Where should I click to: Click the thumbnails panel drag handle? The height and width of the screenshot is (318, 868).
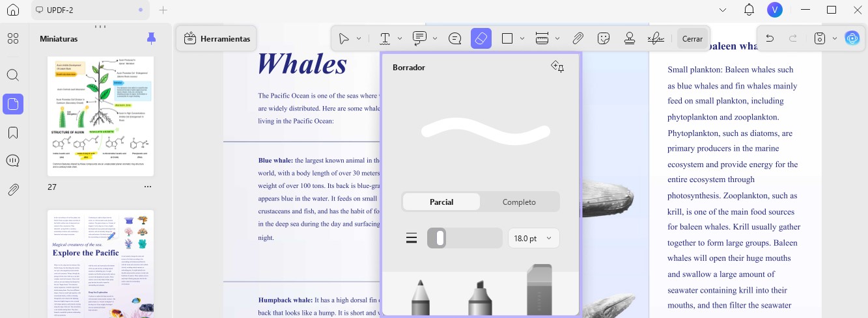click(100, 27)
